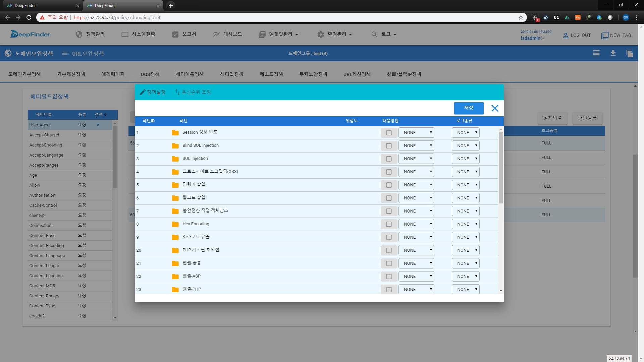Open Chrome's three-dot menu

[x=637, y=17]
